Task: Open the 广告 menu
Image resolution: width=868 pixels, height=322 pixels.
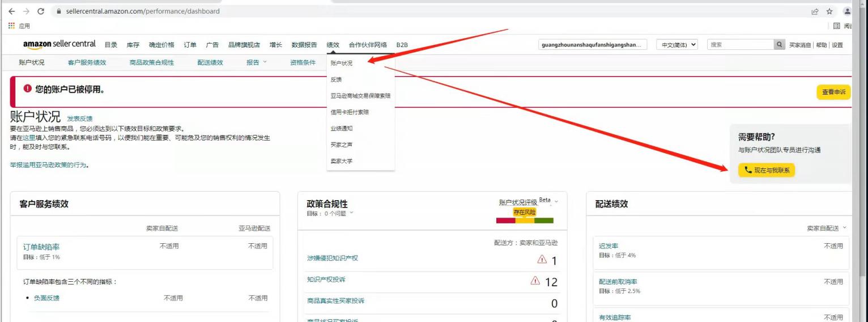Action: tap(212, 45)
